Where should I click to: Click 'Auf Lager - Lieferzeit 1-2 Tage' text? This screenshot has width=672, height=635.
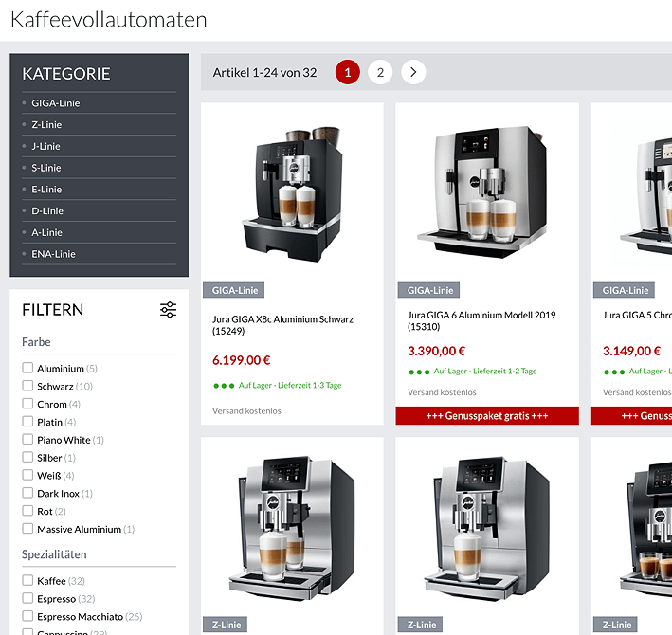pyautogui.click(x=485, y=372)
